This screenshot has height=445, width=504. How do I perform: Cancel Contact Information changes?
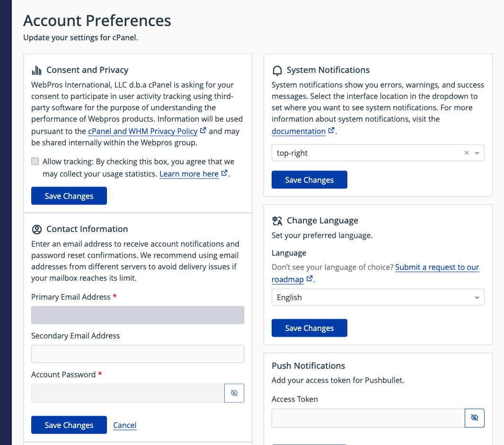125,425
